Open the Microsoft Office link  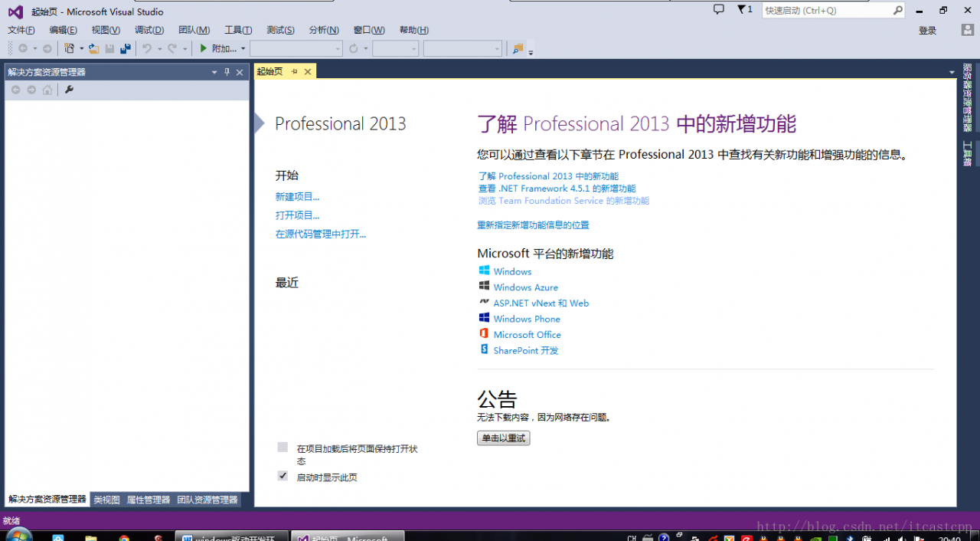527,335
